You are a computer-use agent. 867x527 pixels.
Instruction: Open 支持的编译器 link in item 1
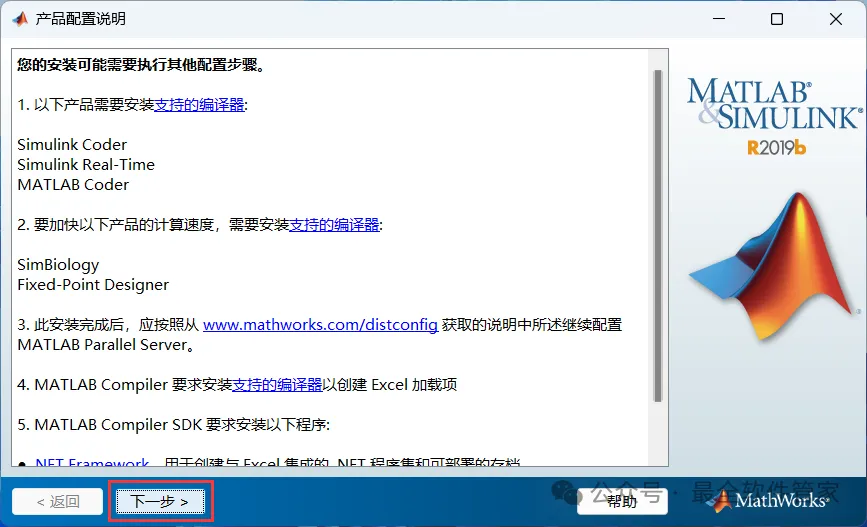199,105
